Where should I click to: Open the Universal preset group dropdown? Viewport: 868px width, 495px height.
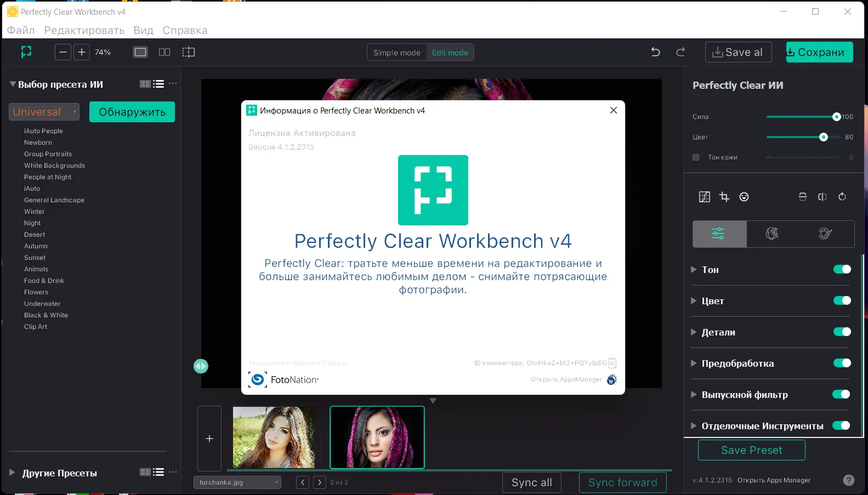[x=44, y=112]
